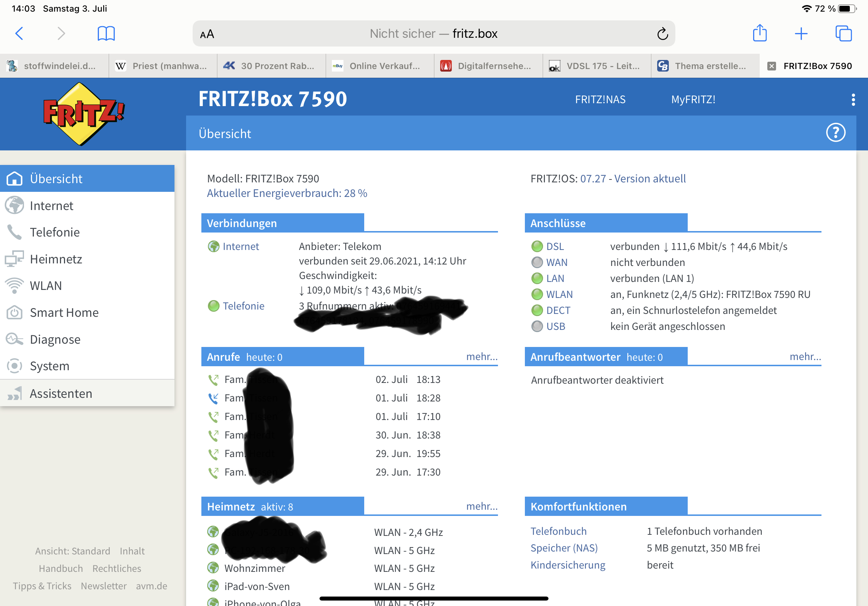Show all tabs overview icon
The image size is (868, 606).
[x=843, y=34]
